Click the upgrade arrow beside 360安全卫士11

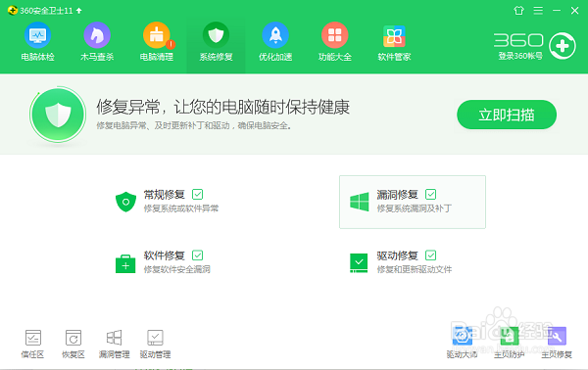(x=78, y=11)
